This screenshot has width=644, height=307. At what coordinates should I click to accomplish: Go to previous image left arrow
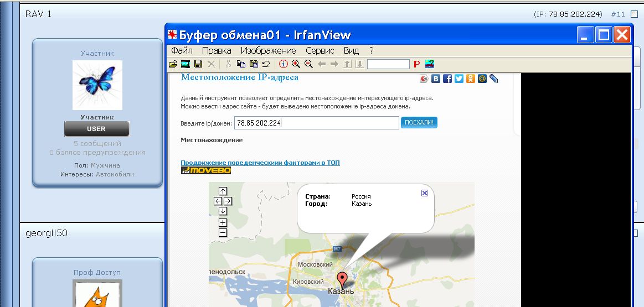[322, 64]
